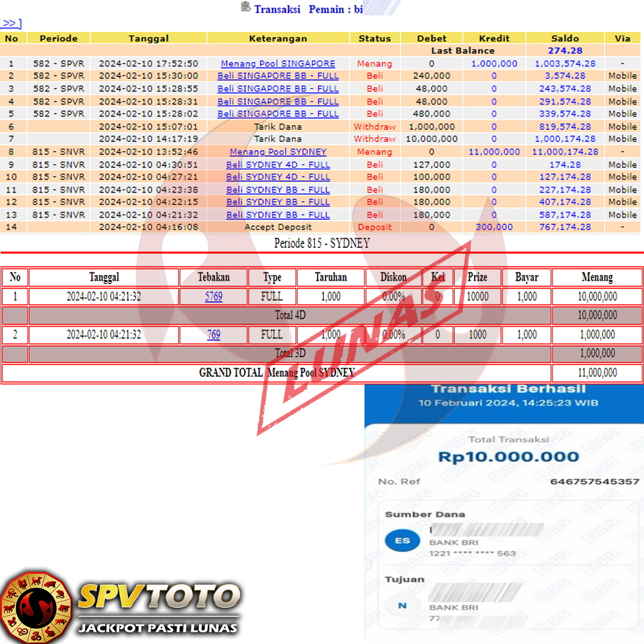Image resolution: width=644 pixels, height=644 pixels.
Task: Open Beli SYDNEY 4D - FULL in row 9
Action: pyautogui.click(x=278, y=164)
